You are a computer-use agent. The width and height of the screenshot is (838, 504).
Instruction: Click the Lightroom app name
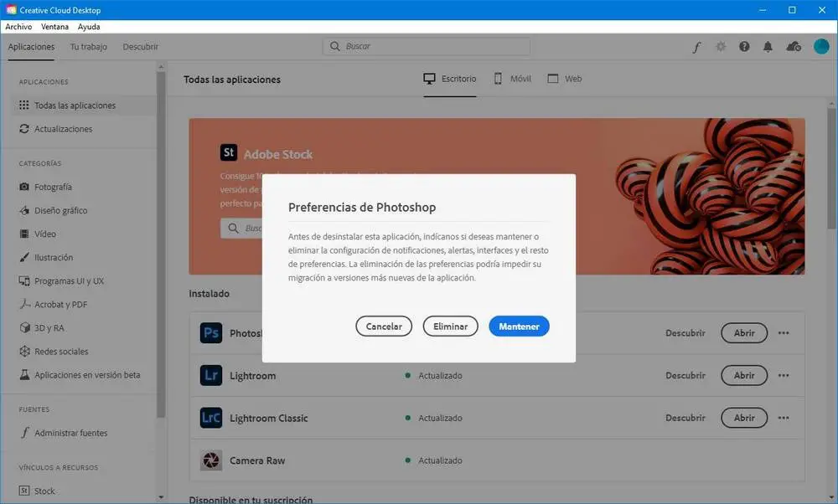(253, 375)
